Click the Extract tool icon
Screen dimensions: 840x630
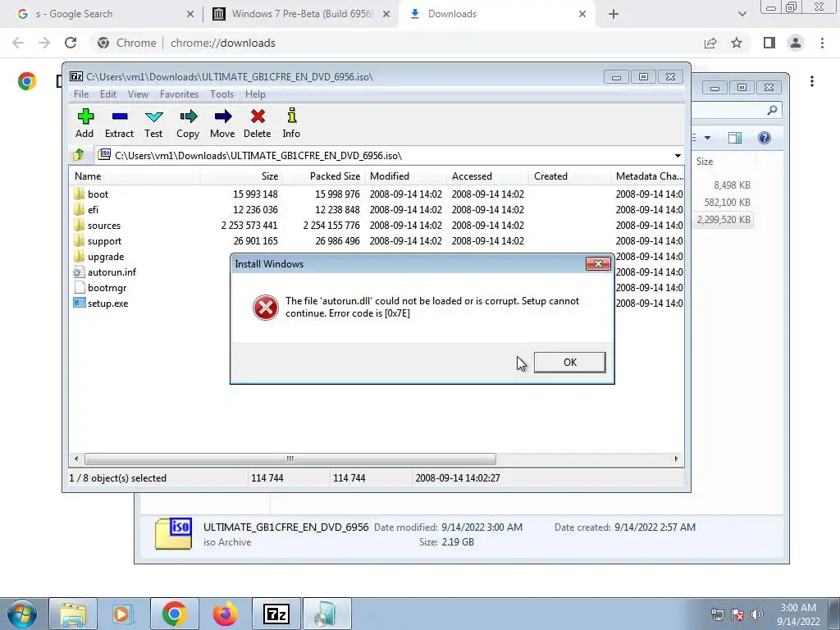tap(119, 123)
